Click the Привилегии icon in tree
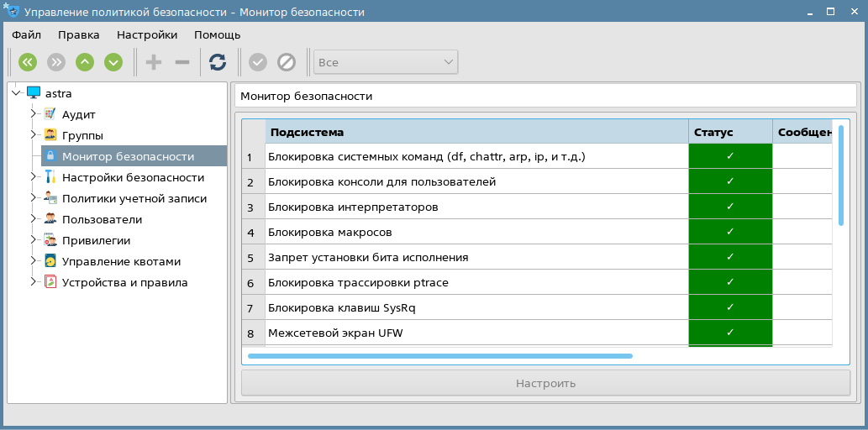868x430 pixels. coord(50,240)
